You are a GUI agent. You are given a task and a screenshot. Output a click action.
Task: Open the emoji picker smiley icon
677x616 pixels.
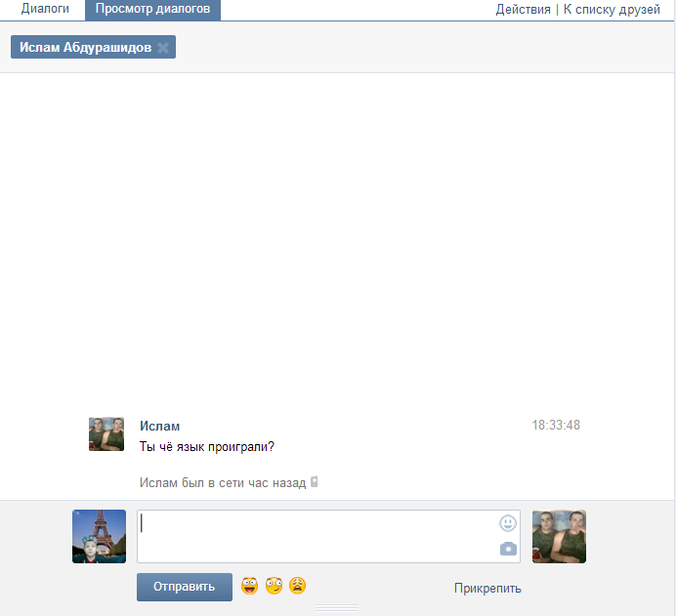coord(507,523)
